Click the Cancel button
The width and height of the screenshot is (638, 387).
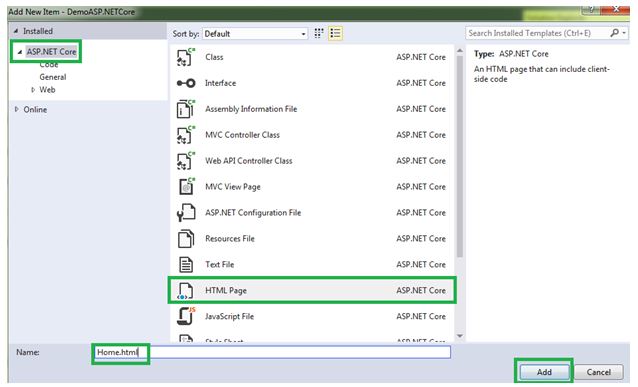coord(599,372)
